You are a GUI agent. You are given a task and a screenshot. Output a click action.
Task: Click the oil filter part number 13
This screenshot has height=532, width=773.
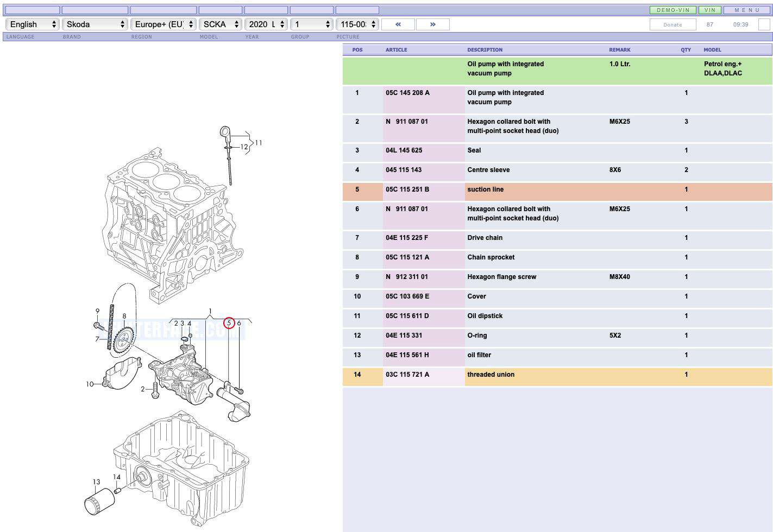96,482
